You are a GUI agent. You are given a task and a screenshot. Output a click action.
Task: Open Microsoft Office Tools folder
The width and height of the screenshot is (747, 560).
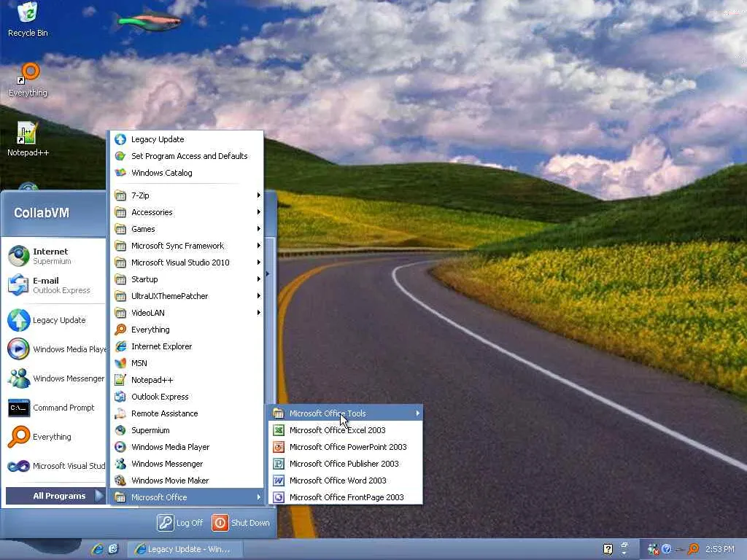coord(345,413)
